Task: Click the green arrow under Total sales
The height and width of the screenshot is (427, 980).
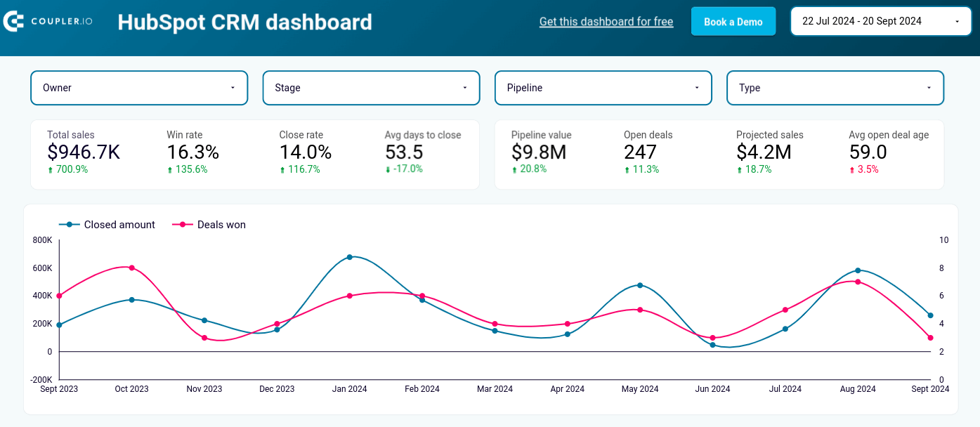Action: pos(50,170)
